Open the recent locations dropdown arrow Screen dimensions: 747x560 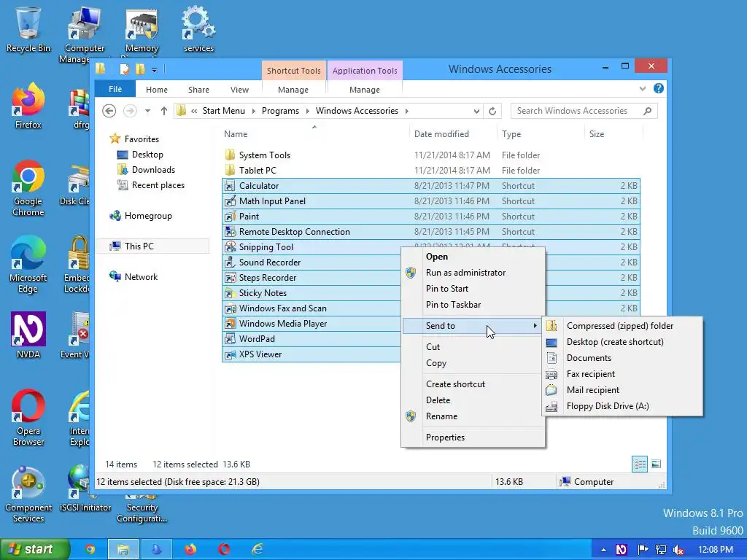click(x=147, y=111)
